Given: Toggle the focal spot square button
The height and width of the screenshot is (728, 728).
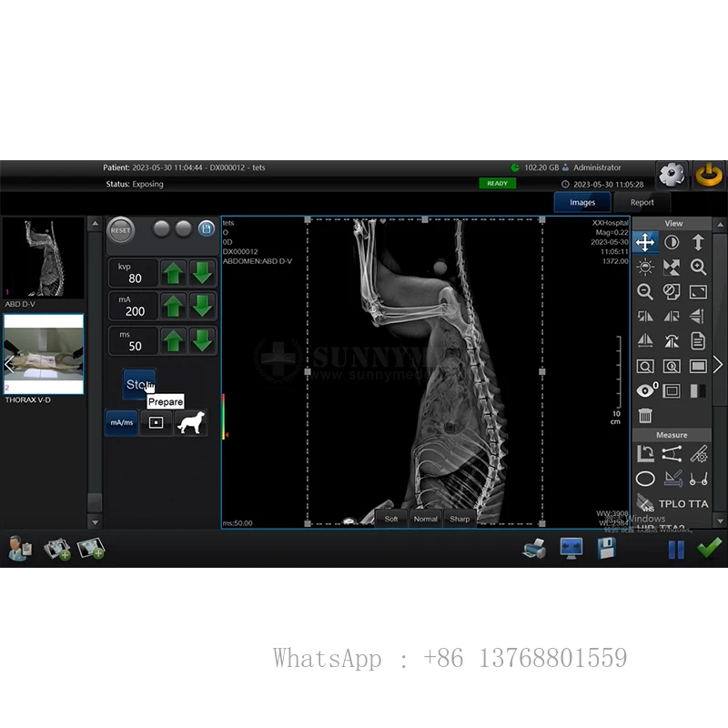Looking at the screenshot, I should [x=156, y=422].
